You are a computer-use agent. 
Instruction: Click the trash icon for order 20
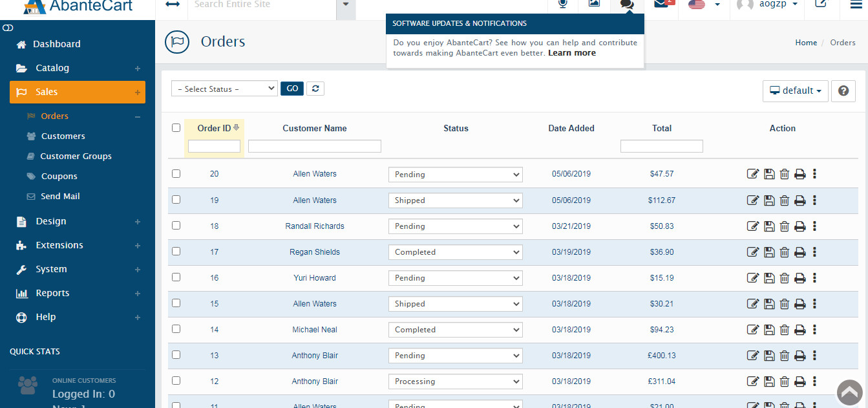click(785, 174)
